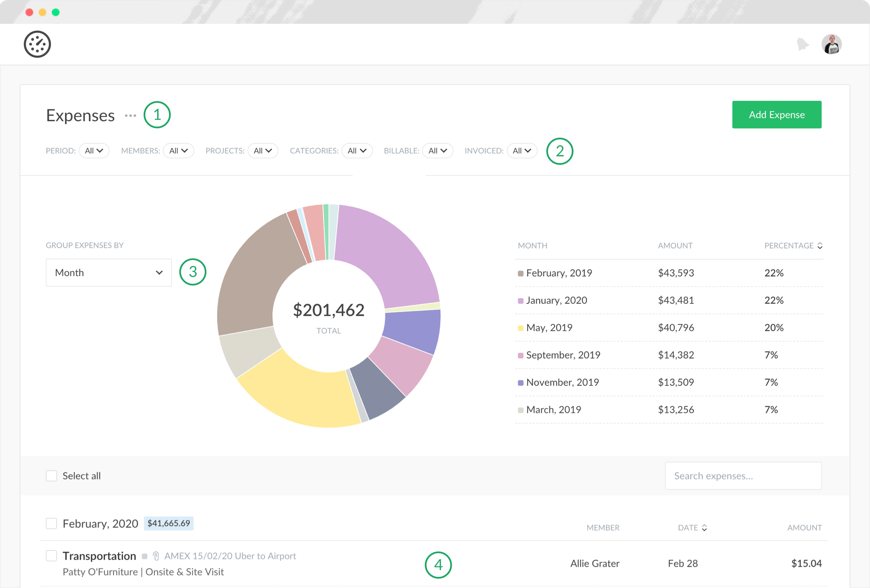The image size is (870, 588).
Task: Select the Transportation expense checkbox
Action: coord(51,556)
